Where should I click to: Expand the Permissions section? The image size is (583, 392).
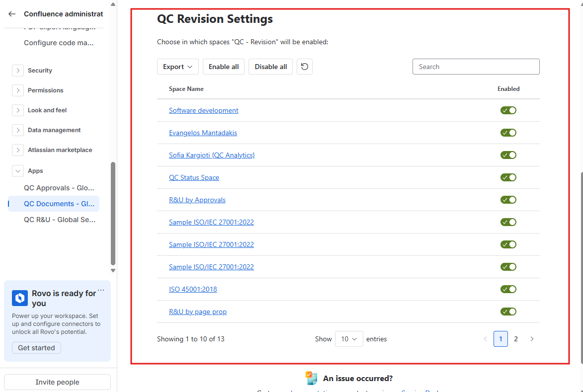pos(18,90)
